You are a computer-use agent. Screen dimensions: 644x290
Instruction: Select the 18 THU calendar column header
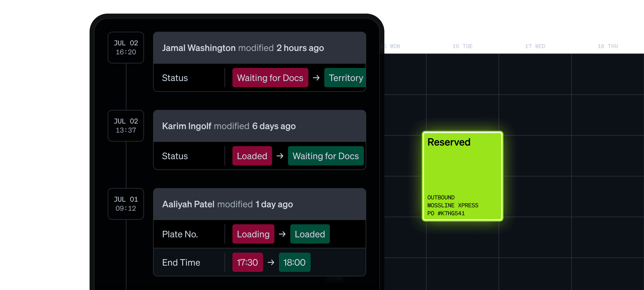point(607,46)
